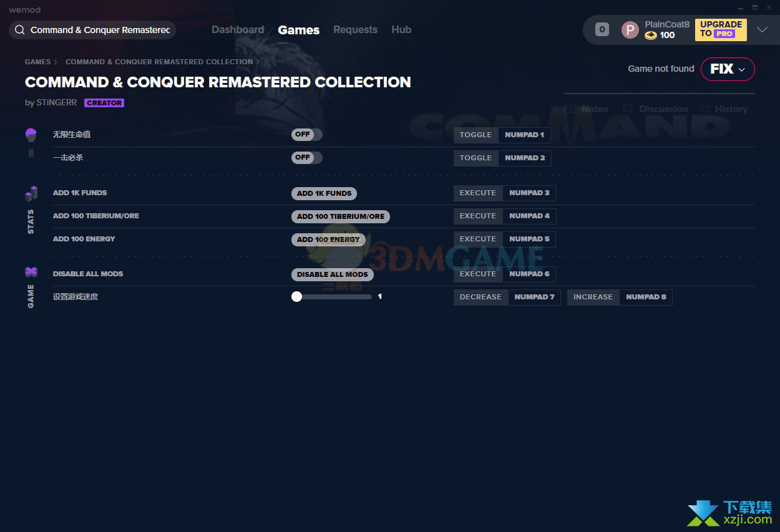The height and width of the screenshot is (532, 780).
Task: Change the NUMPAD 3 hotkey binding
Action: pyautogui.click(x=529, y=193)
